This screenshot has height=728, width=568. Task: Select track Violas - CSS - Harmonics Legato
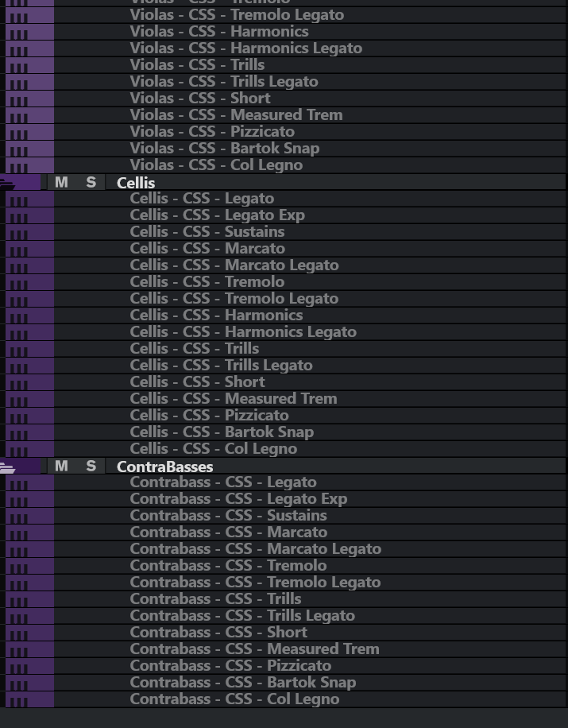(245, 48)
